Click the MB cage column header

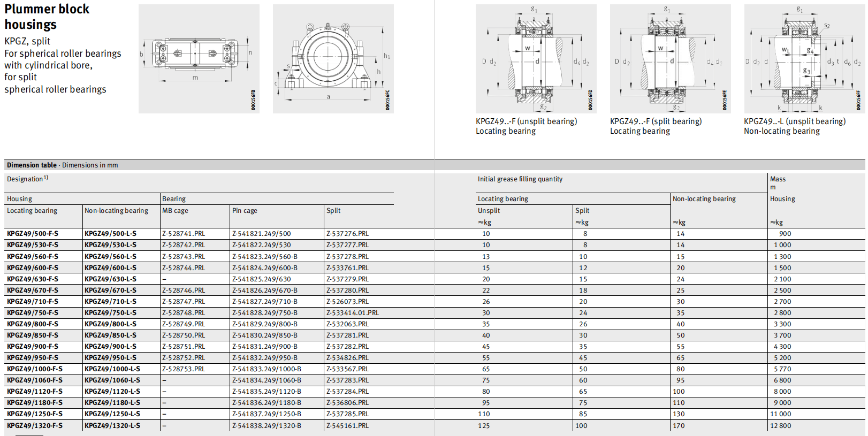point(175,211)
